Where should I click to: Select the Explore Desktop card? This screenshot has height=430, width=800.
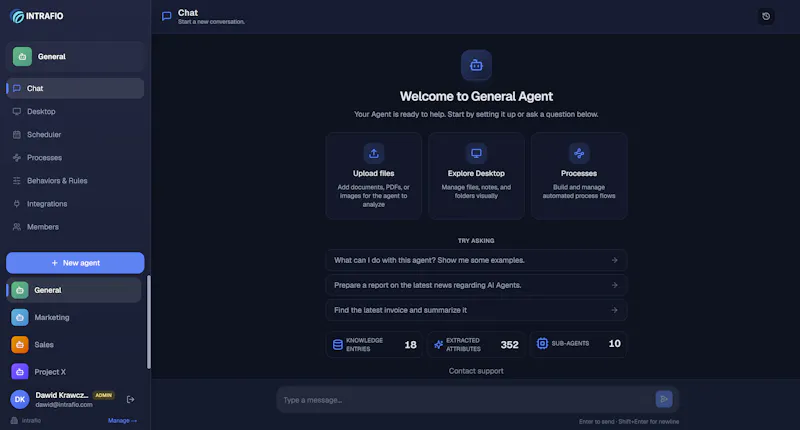coord(476,176)
